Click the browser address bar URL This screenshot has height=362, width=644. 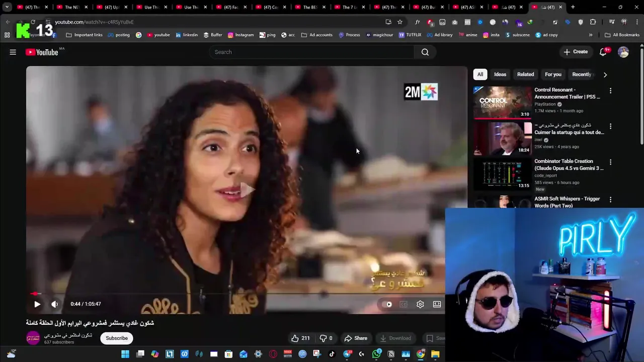95,22
